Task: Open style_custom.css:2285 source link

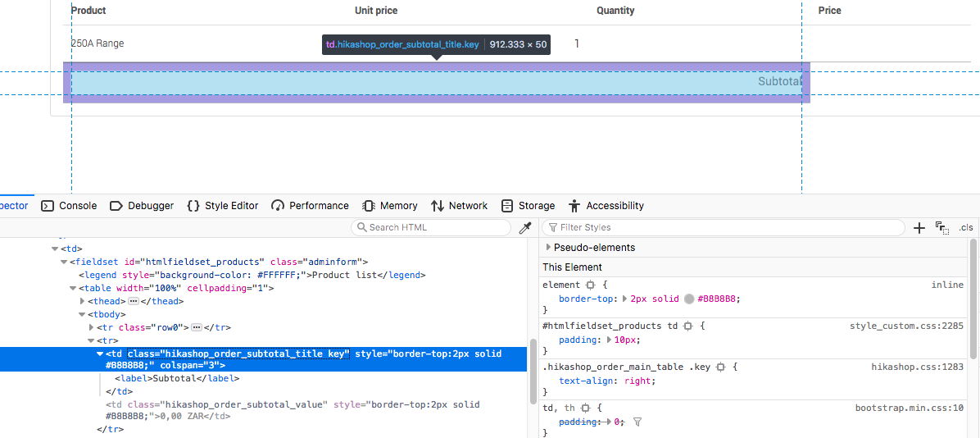Action: pos(906,326)
